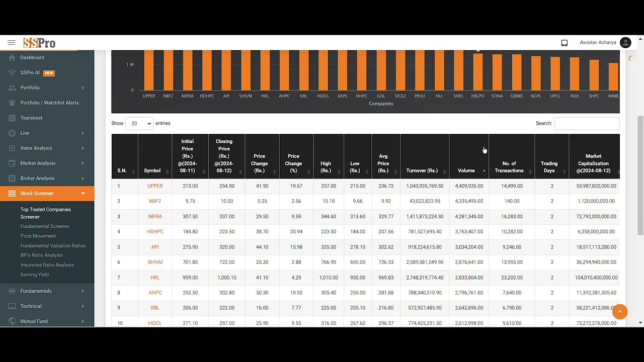Click the Portfolio people icon
The height and width of the screenshot is (362, 644).
pos(12,87)
